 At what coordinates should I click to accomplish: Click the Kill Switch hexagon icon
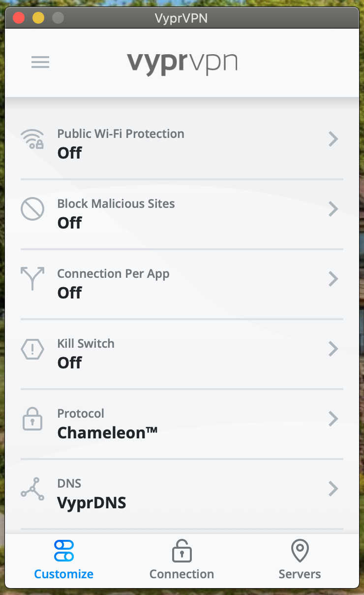point(32,349)
